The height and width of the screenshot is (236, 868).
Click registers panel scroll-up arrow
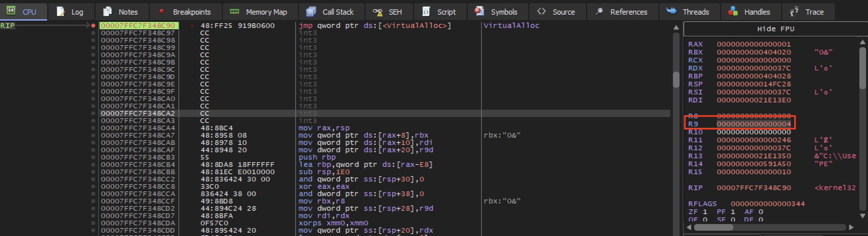tap(863, 42)
